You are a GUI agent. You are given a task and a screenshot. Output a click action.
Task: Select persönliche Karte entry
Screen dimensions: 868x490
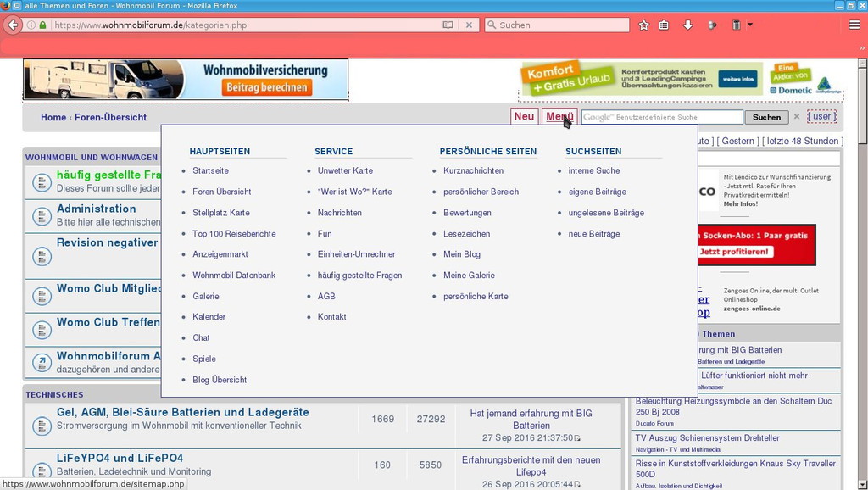tap(476, 296)
